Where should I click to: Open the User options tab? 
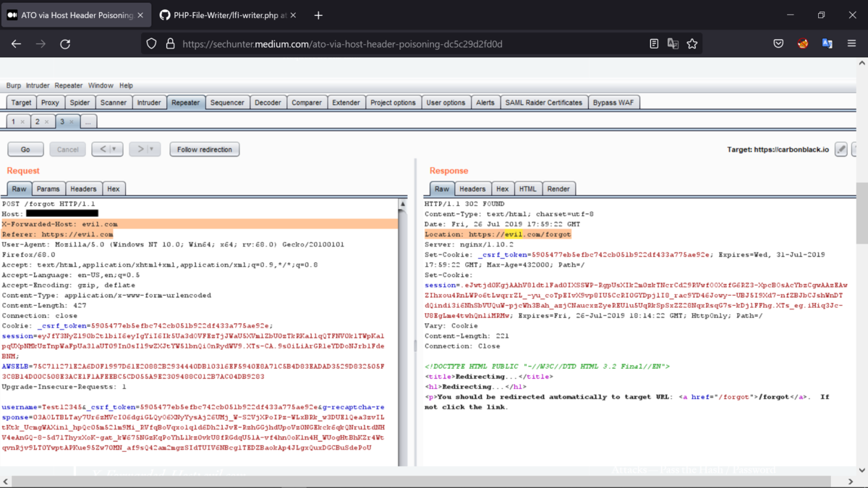tap(446, 103)
